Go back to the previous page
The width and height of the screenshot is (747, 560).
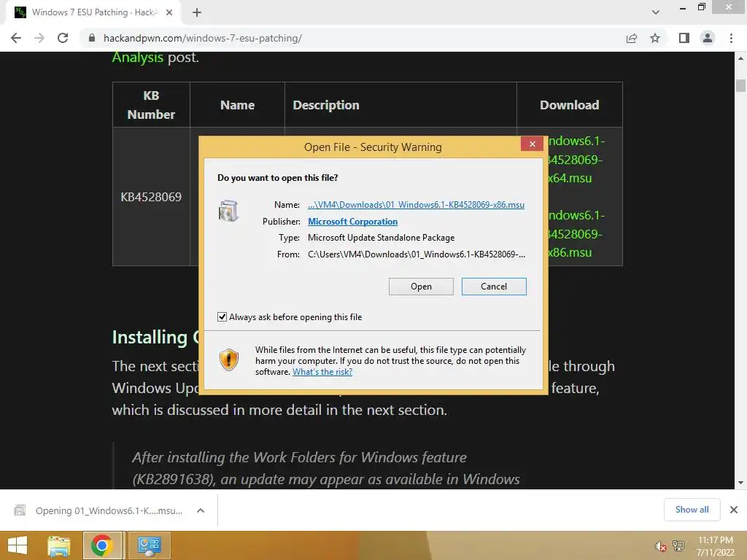tap(16, 38)
